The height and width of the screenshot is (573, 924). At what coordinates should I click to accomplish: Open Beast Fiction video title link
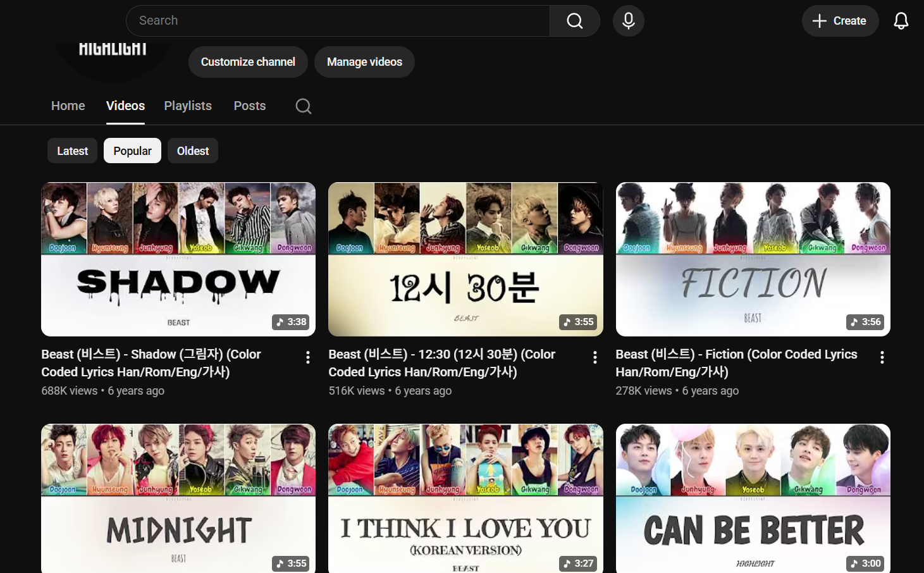point(737,363)
